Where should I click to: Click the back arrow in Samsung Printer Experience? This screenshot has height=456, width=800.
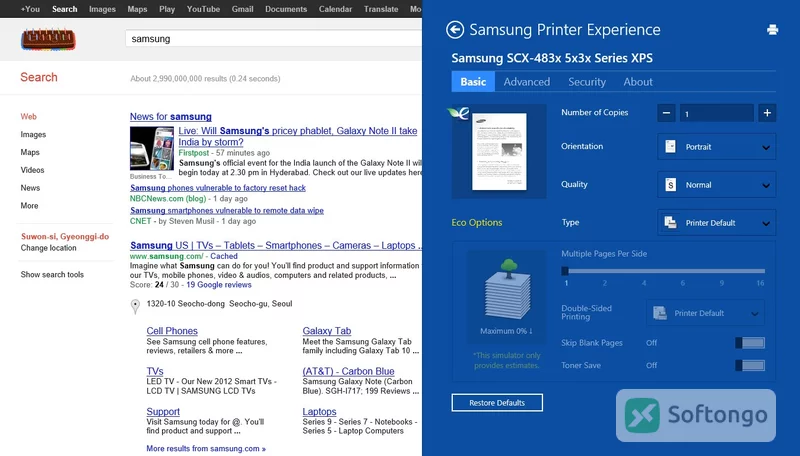point(455,30)
